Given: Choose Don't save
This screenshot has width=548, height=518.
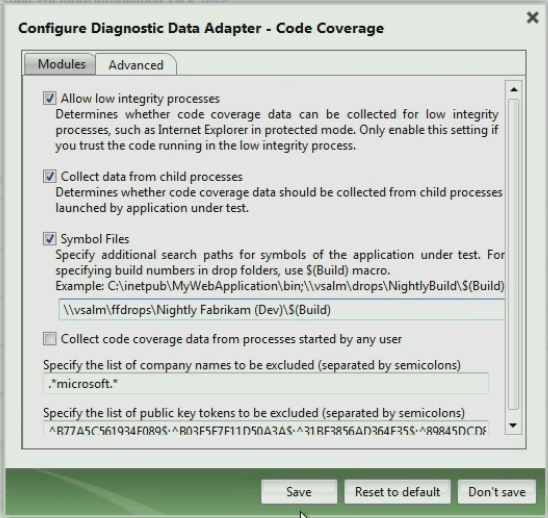Looking at the screenshot, I should click(x=497, y=492).
